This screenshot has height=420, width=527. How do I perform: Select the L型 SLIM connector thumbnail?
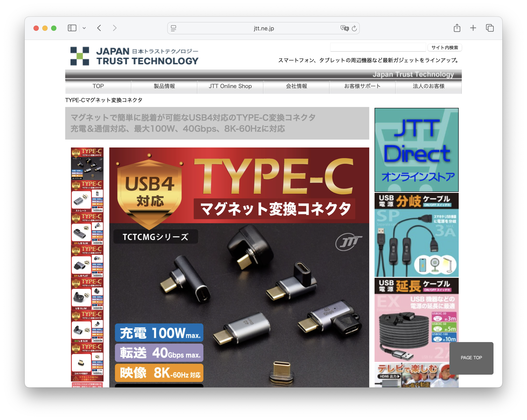87,229
